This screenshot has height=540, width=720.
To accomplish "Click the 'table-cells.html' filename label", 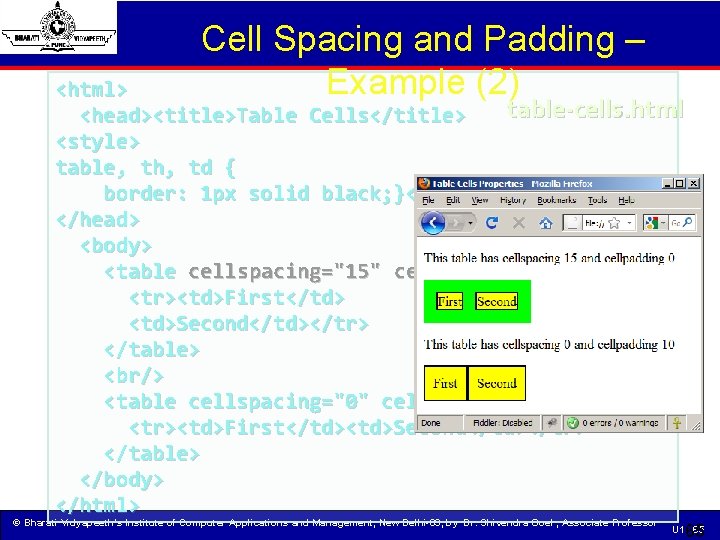I will point(596,110).
